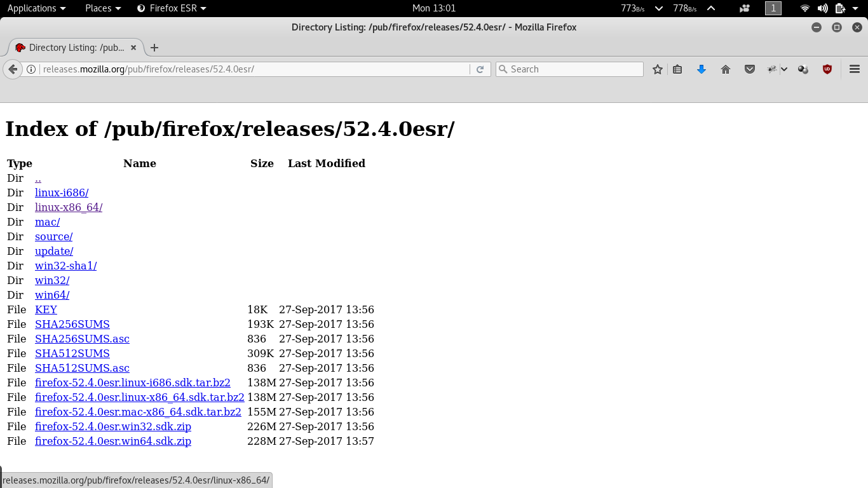
Task: Open the SHA512SUMS file
Action: pyautogui.click(x=72, y=353)
